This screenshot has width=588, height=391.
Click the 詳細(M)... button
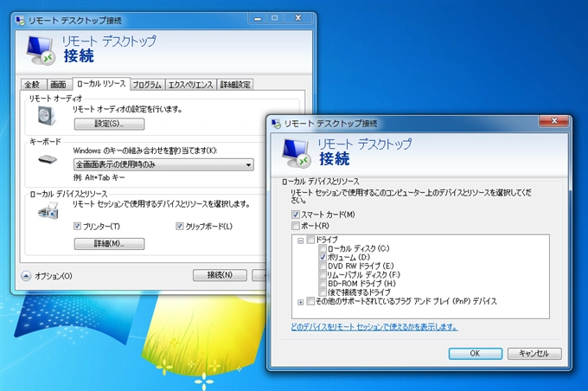click(109, 244)
